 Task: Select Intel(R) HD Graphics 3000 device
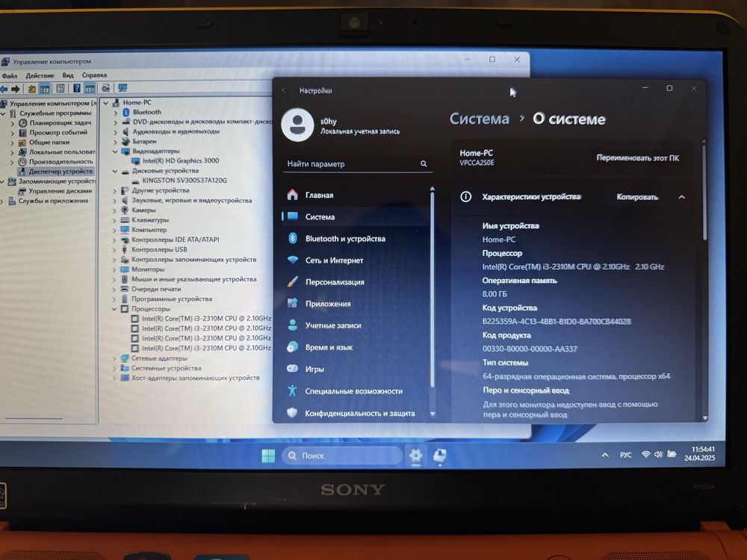(181, 161)
